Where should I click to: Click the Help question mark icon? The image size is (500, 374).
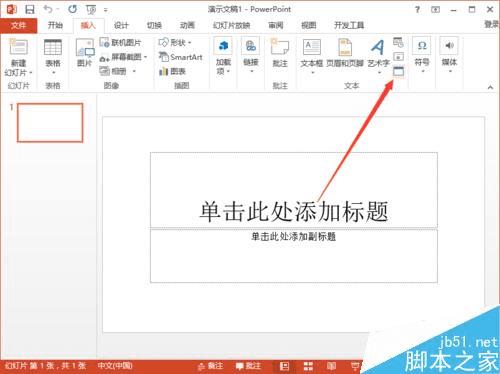pos(417,9)
